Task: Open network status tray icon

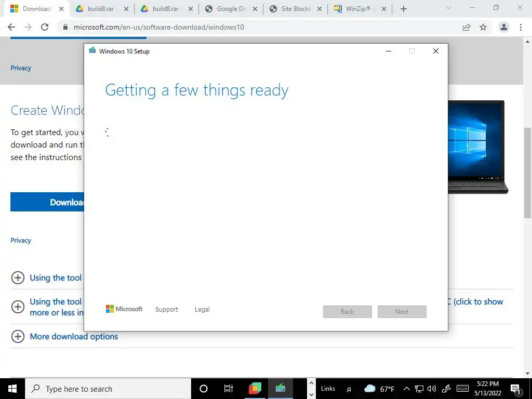Action: 419,389
